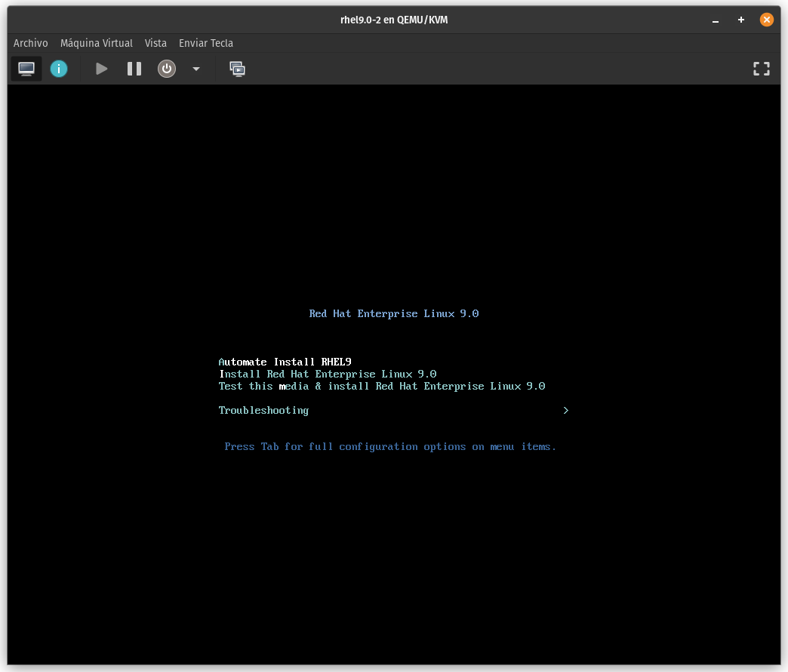Image resolution: width=788 pixels, height=672 pixels.
Task: Open virtual hardware details info
Action: tap(59, 69)
